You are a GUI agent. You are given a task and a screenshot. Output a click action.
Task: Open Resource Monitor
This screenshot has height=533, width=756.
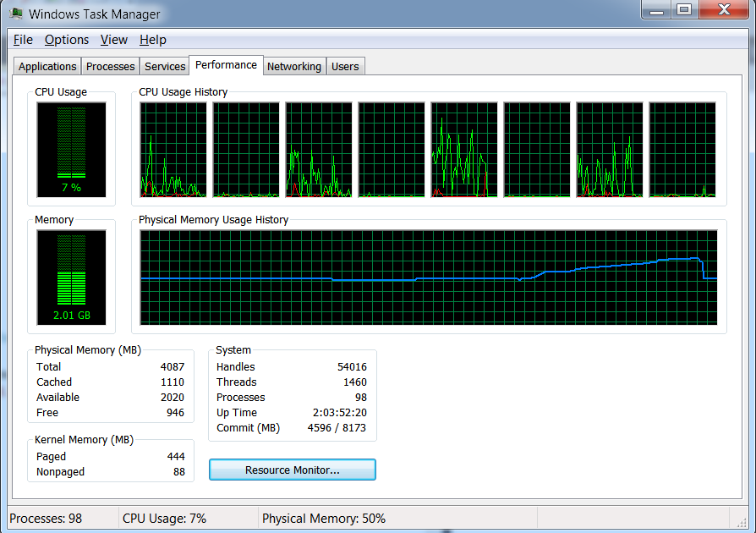coord(292,470)
